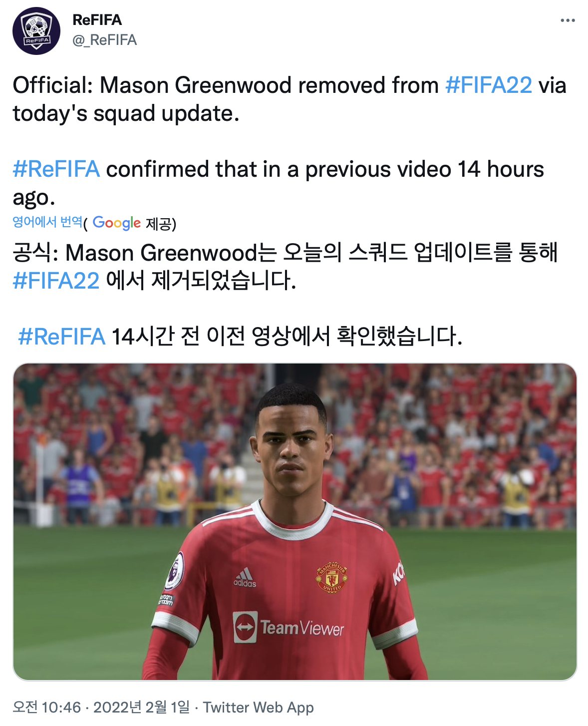Open the #FIFA22 hashtag in English tweet

click(489, 85)
